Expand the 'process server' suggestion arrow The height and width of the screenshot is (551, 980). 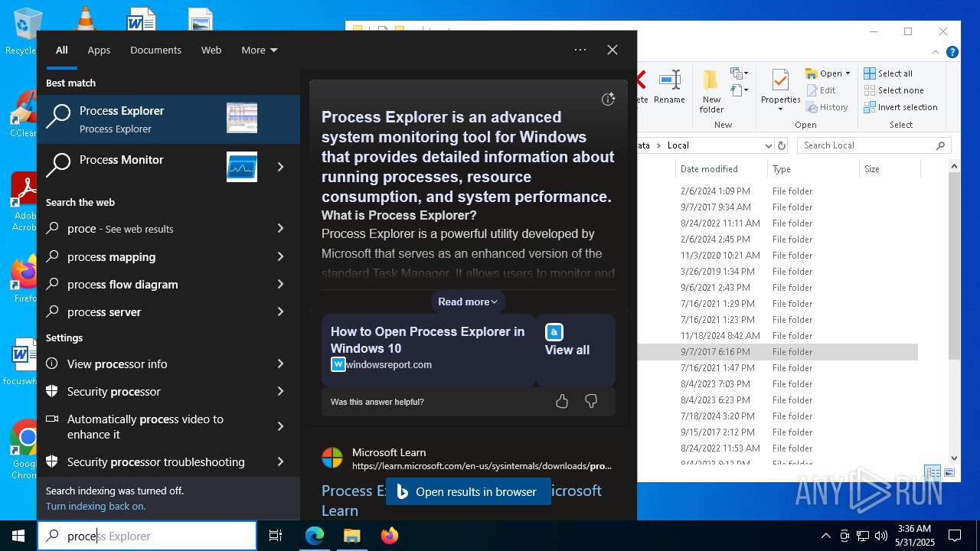280,311
